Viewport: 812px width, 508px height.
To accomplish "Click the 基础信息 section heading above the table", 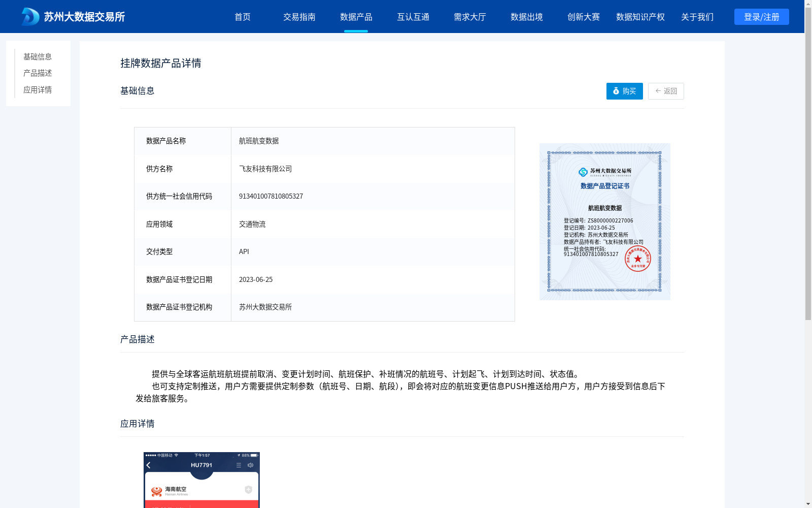I will pos(138,91).
